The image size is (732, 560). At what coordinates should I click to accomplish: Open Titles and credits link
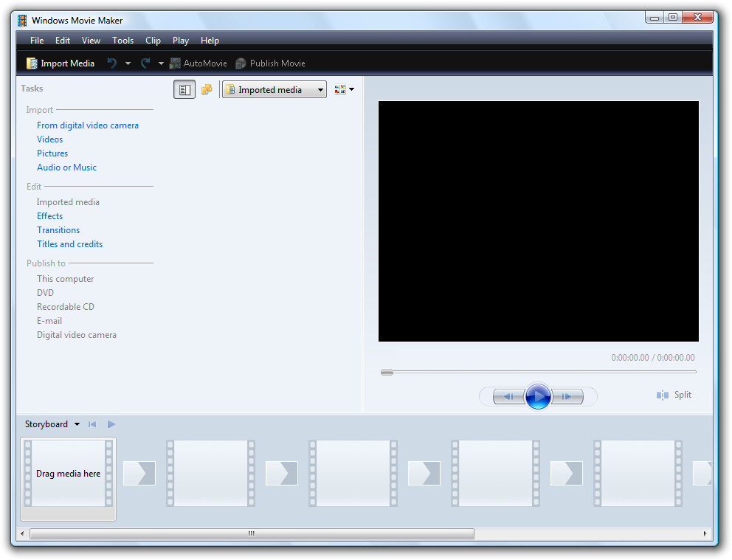point(70,244)
